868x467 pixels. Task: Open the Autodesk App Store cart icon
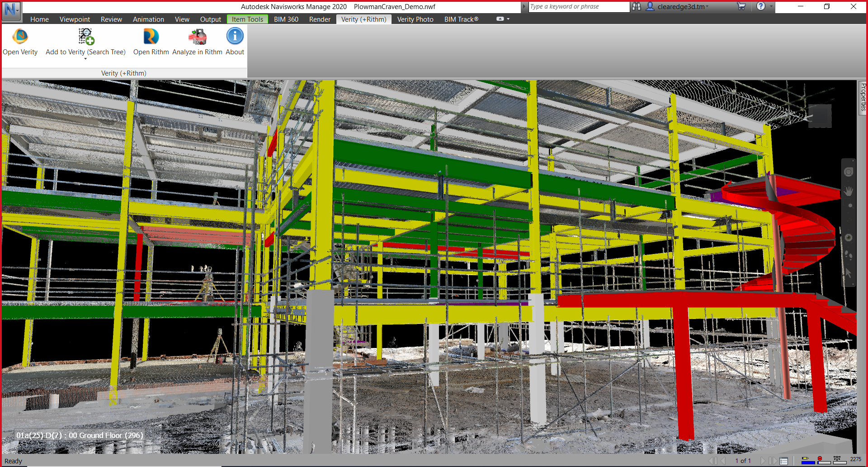pos(741,6)
